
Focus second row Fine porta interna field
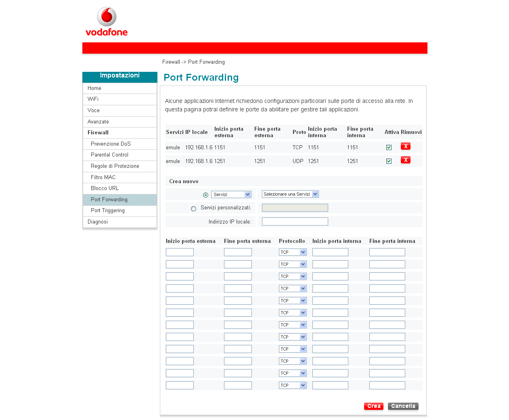pyautogui.click(x=387, y=264)
